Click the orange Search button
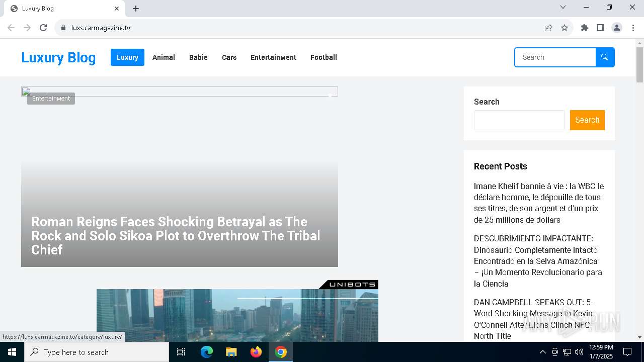This screenshot has width=644, height=362. 587,120
